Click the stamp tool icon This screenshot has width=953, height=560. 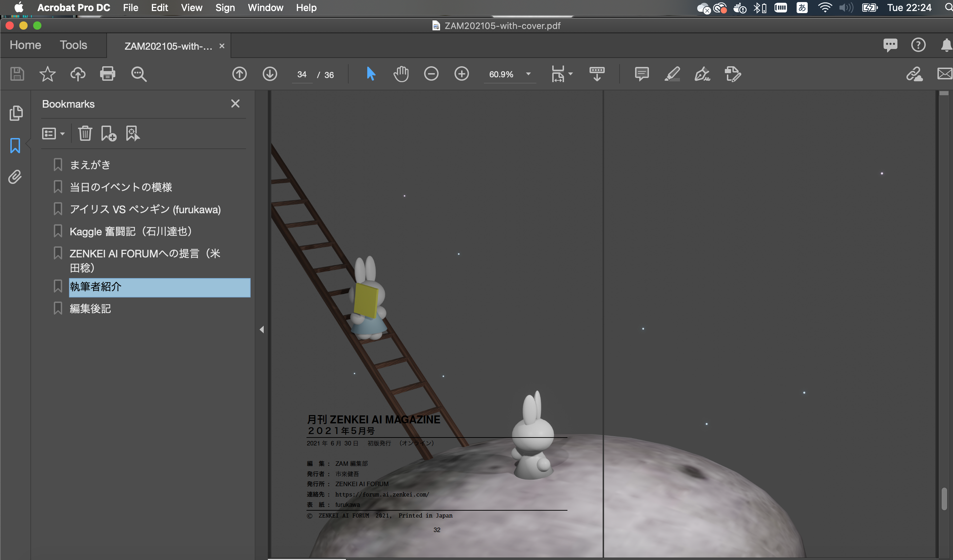point(732,74)
